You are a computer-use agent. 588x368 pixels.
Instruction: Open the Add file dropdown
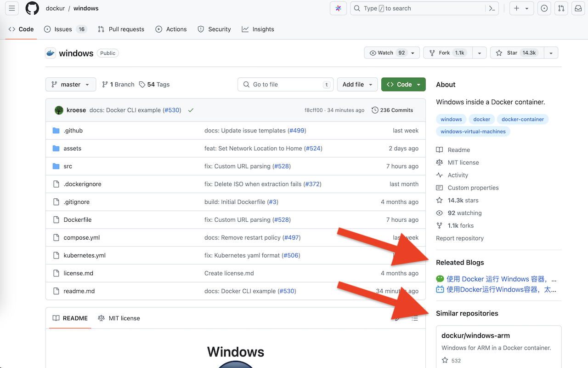[357, 85]
